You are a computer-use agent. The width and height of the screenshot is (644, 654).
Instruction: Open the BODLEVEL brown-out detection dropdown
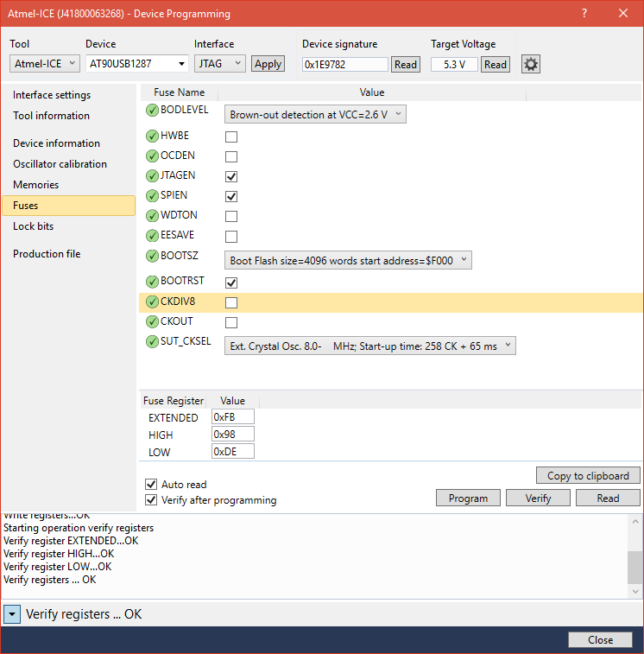(315, 114)
